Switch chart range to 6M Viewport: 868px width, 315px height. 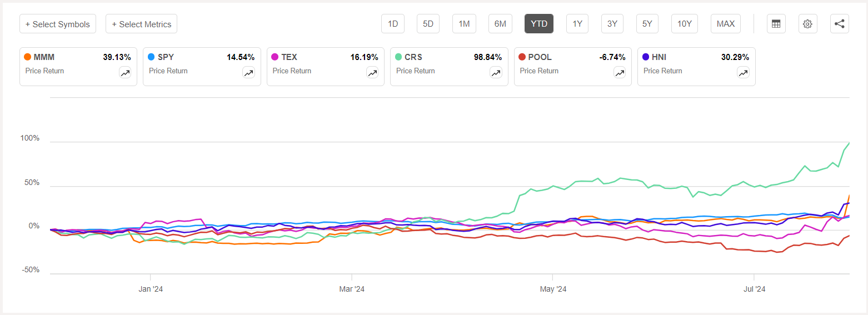[x=500, y=24]
